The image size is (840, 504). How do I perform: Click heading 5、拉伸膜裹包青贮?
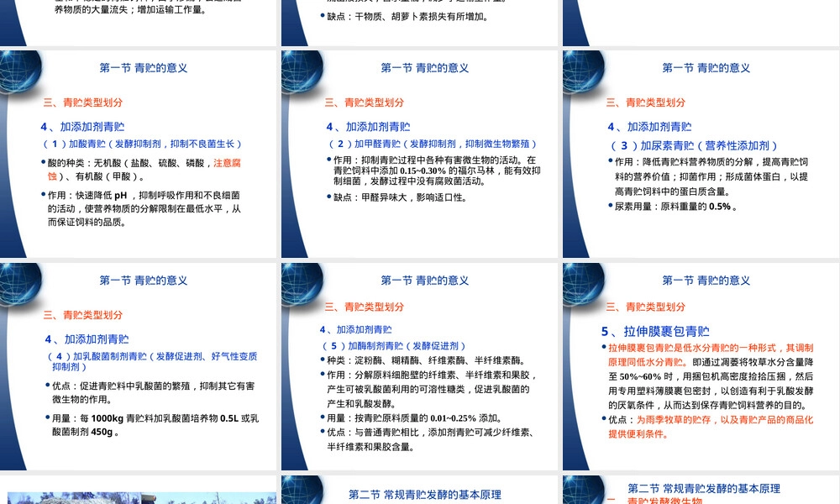655,331
